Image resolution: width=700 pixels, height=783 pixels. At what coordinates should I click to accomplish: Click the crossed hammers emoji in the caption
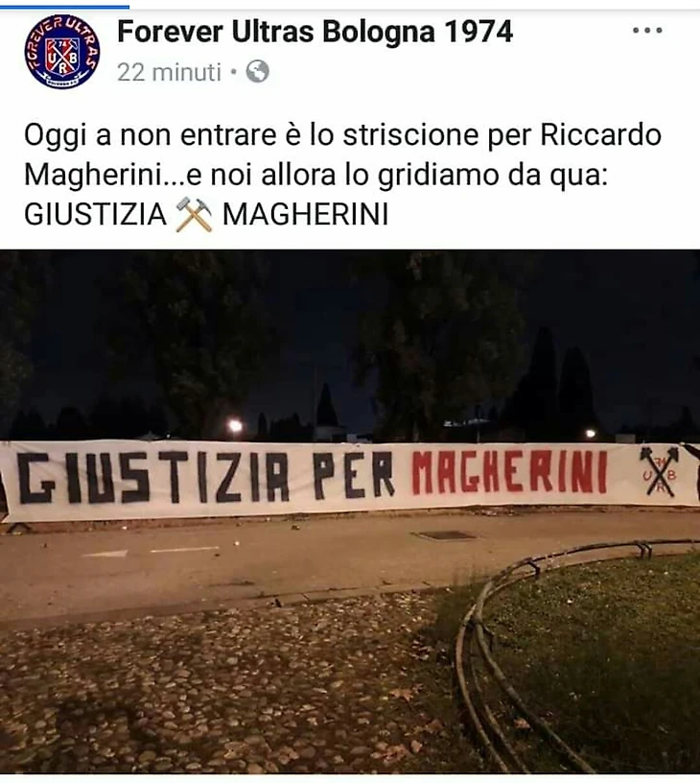(x=194, y=215)
